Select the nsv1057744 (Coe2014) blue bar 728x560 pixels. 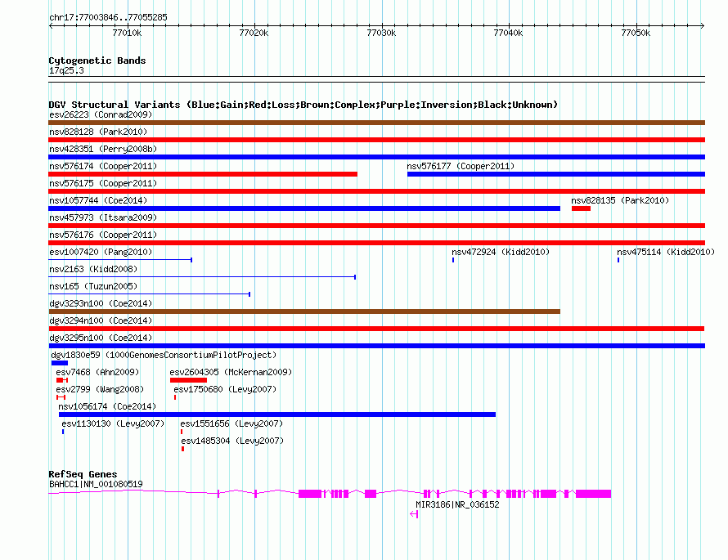[304, 208]
